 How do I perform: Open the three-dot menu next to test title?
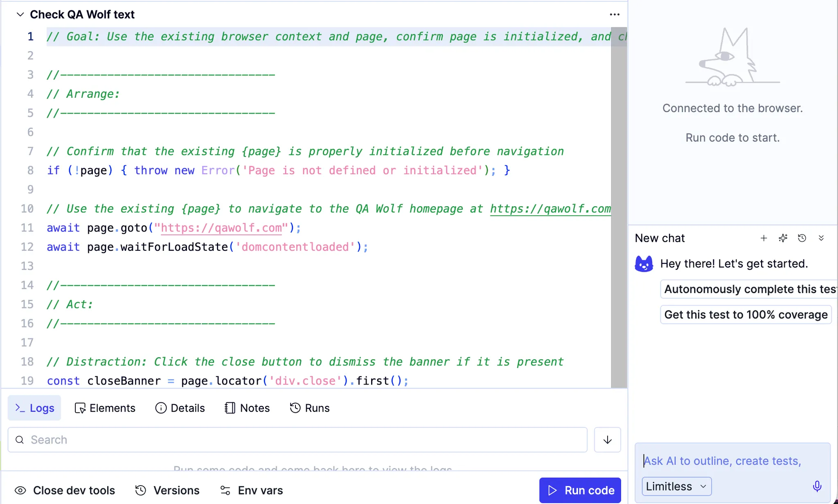tap(614, 14)
